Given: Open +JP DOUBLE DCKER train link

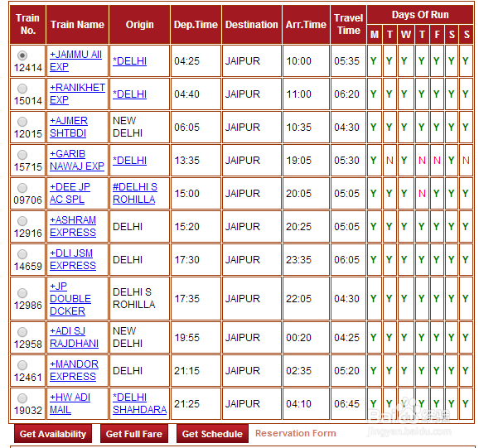Looking at the screenshot, I should coord(70,298).
